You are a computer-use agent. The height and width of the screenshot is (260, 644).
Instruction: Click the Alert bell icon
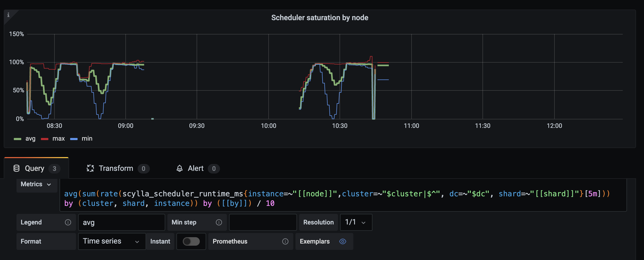coord(179,168)
